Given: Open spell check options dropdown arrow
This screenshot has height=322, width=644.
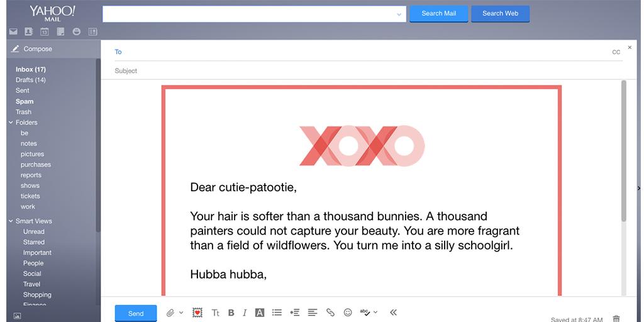Looking at the screenshot, I should (375, 313).
